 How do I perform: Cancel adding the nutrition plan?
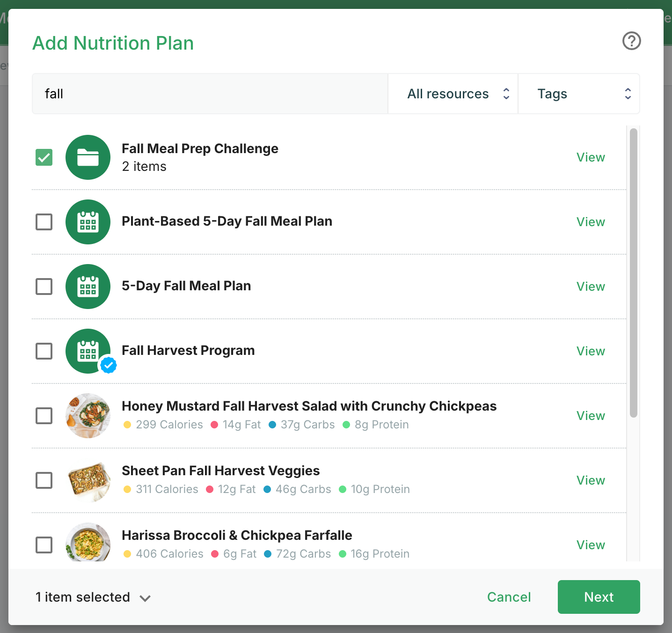click(509, 597)
